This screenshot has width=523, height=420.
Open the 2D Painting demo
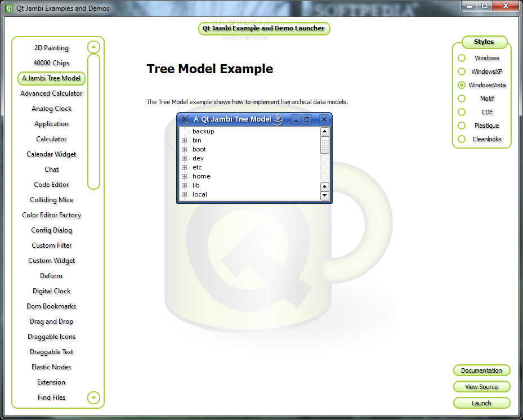[x=51, y=48]
